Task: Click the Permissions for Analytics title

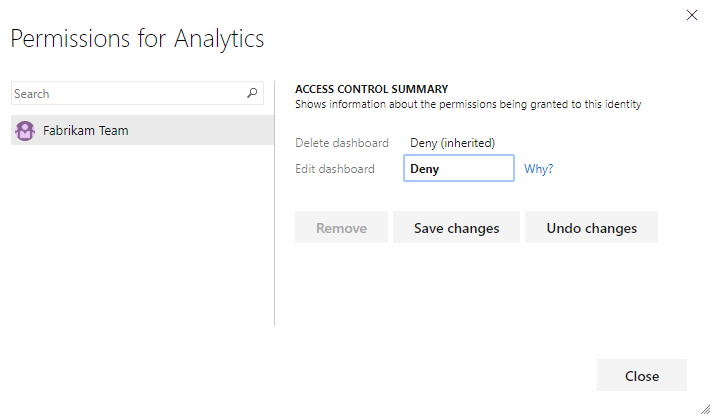Action: pos(137,39)
